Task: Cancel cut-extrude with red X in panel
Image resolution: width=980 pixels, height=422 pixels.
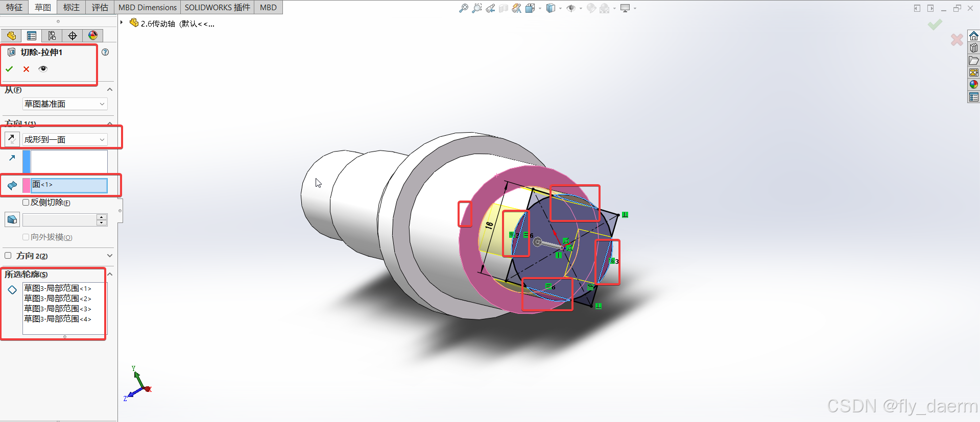Action: (x=27, y=69)
